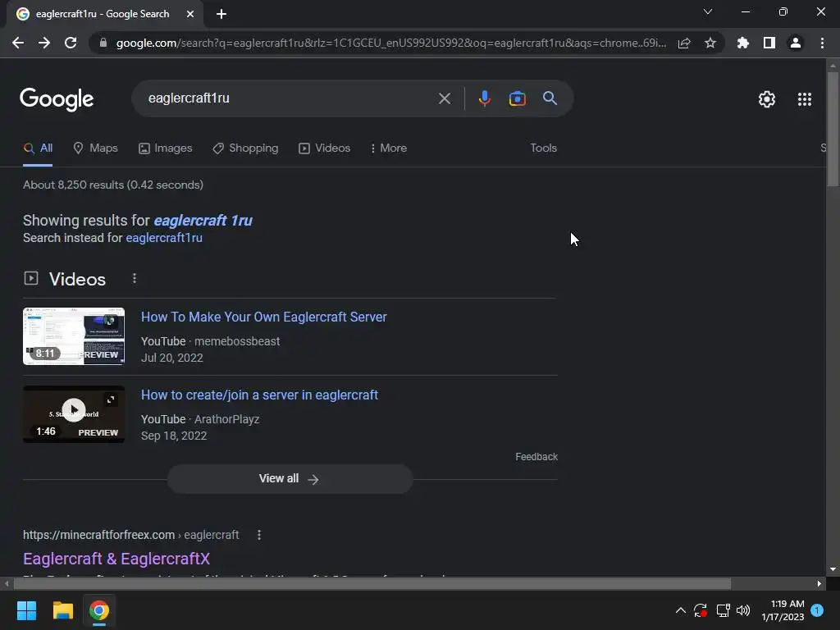Open the Chrome extensions puzzle menu
This screenshot has width=840, height=630.
pos(743,43)
